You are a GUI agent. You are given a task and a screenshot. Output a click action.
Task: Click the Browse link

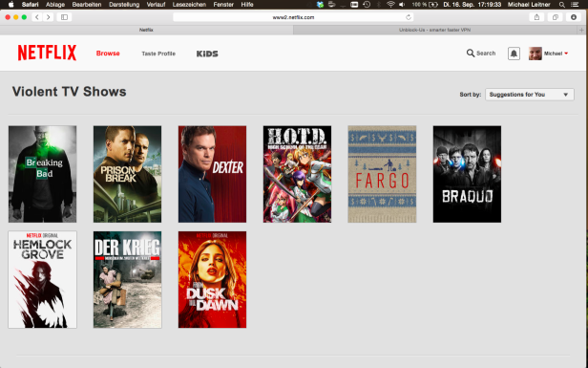click(108, 54)
